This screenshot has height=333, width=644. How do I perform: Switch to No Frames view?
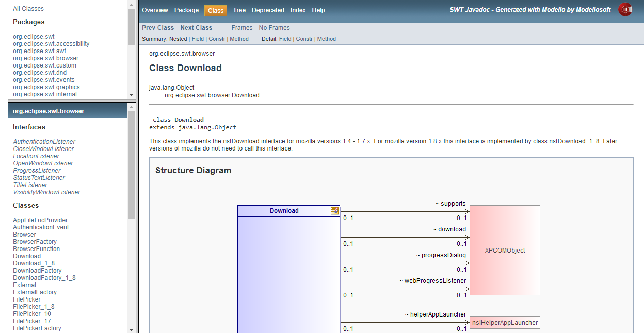coord(274,28)
